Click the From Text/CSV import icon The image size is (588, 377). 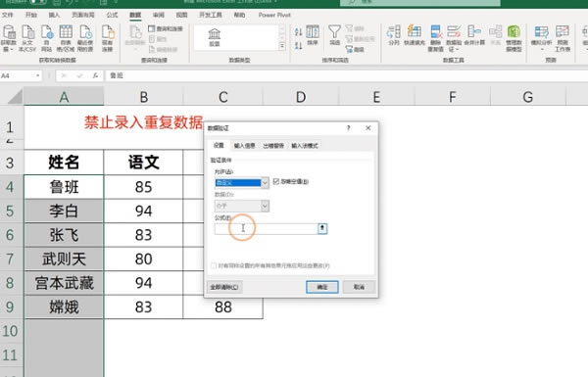pyautogui.click(x=27, y=38)
